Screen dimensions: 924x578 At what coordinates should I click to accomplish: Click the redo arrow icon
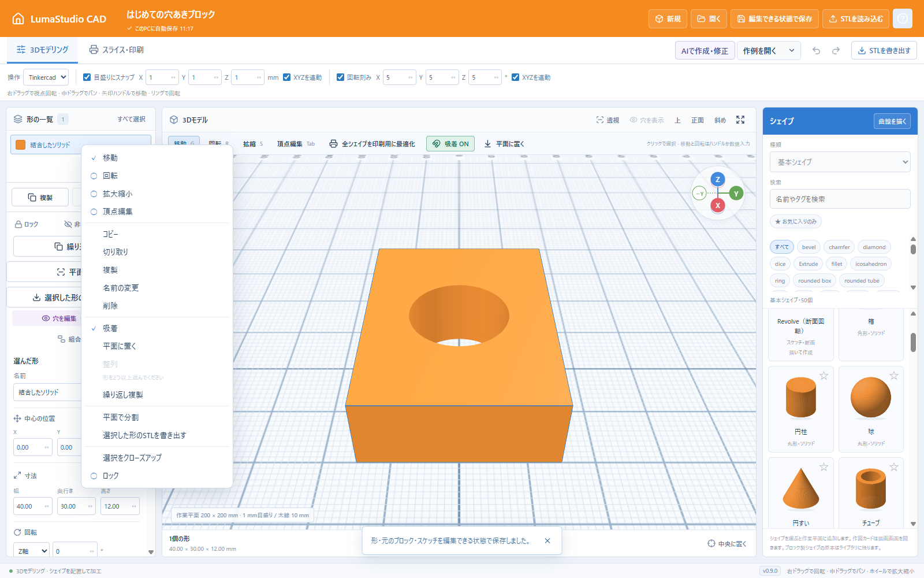836,51
